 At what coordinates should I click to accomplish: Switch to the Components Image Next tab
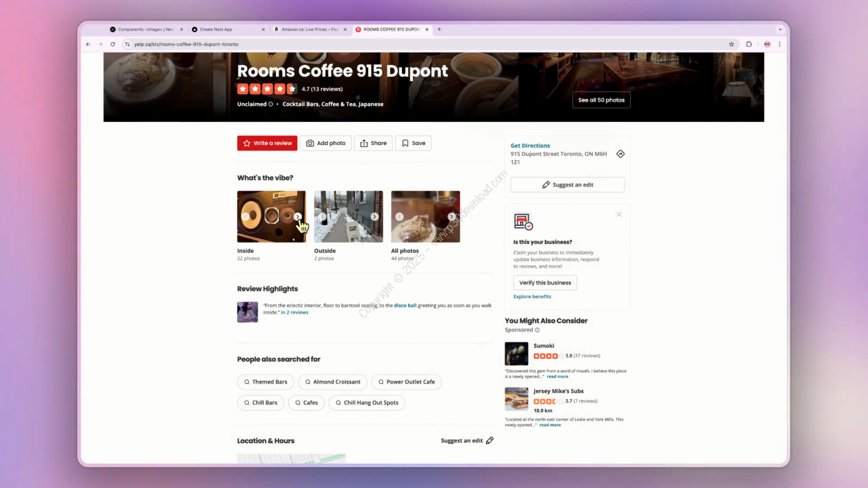tap(145, 29)
